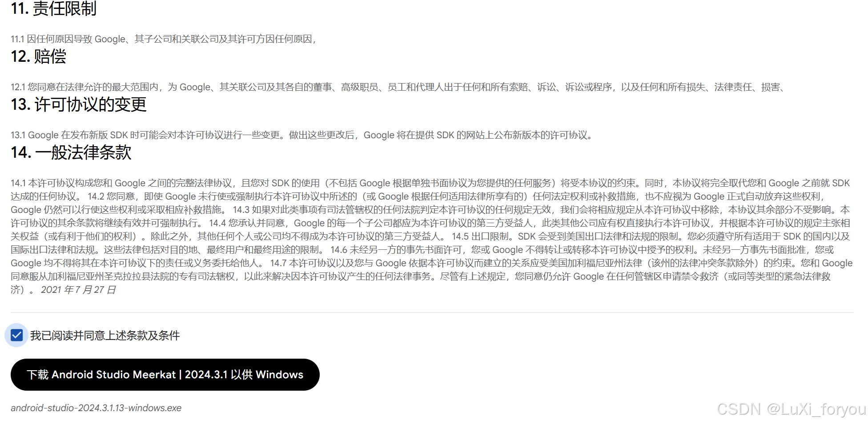Click the 12. 赔偿 heading
868x424 pixels.
click(x=39, y=56)
